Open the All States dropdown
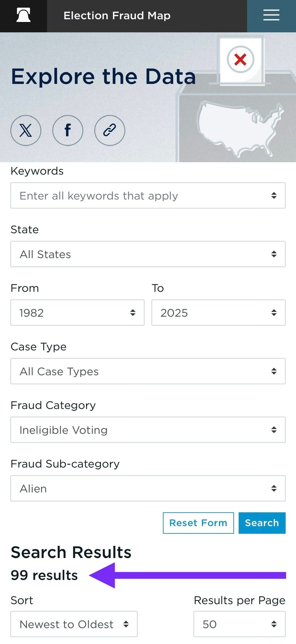Screen dimensions: 296x644 click(x=148, y=254)
